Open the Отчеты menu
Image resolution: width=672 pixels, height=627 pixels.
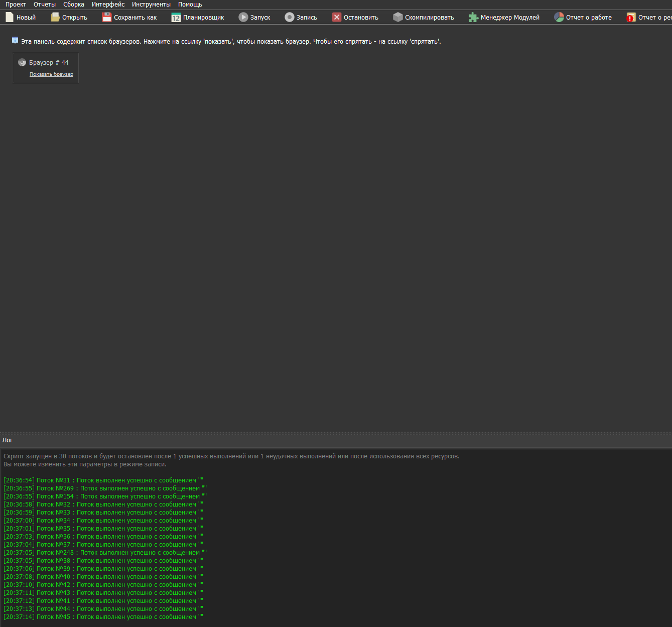click(x=45, y=5)
